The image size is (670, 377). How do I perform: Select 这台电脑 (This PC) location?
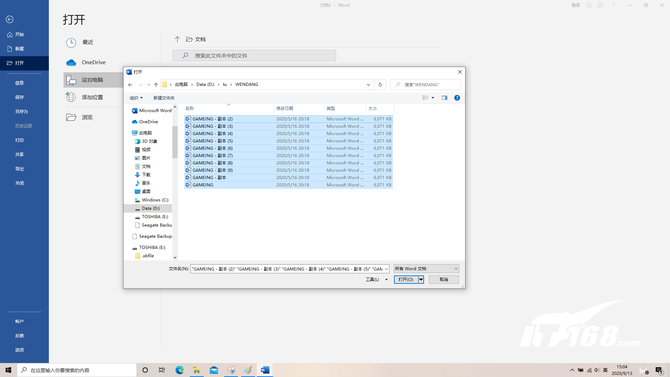[93, 80]
